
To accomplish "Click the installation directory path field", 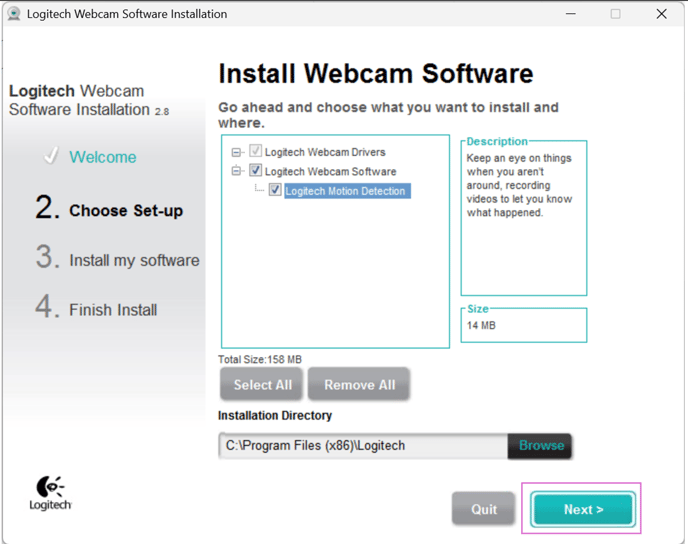I will tap(362, 446).
